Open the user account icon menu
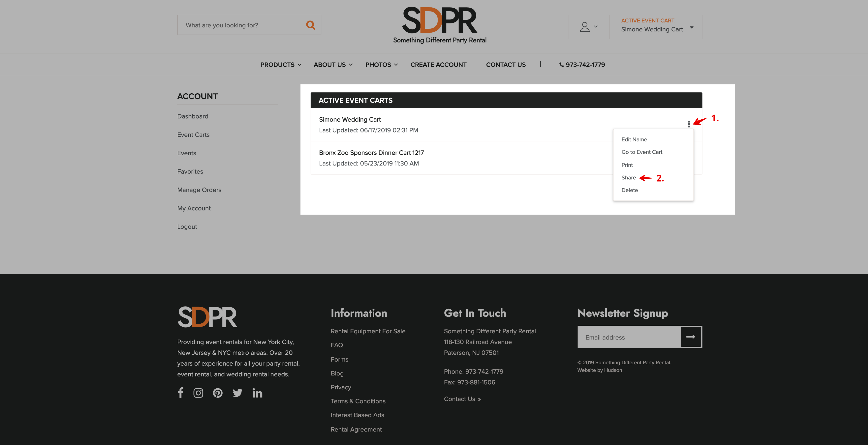 tap(588, 27)
